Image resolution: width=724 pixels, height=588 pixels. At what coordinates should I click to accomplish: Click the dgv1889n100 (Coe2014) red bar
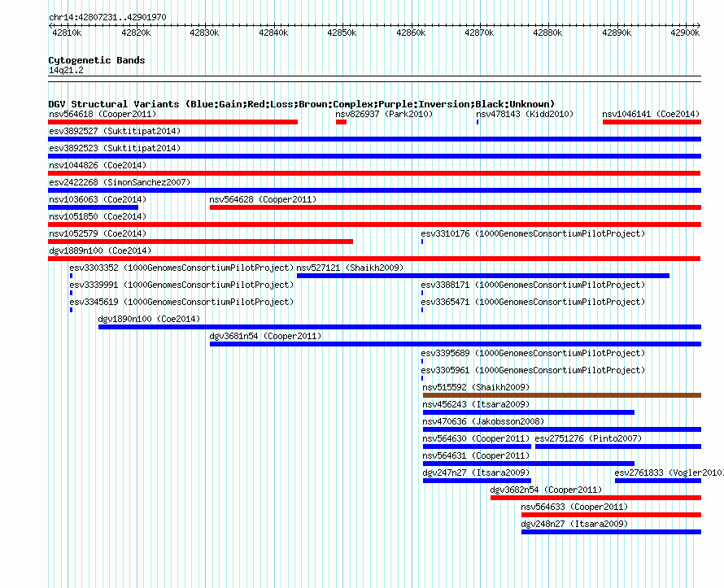coord(374,259)
